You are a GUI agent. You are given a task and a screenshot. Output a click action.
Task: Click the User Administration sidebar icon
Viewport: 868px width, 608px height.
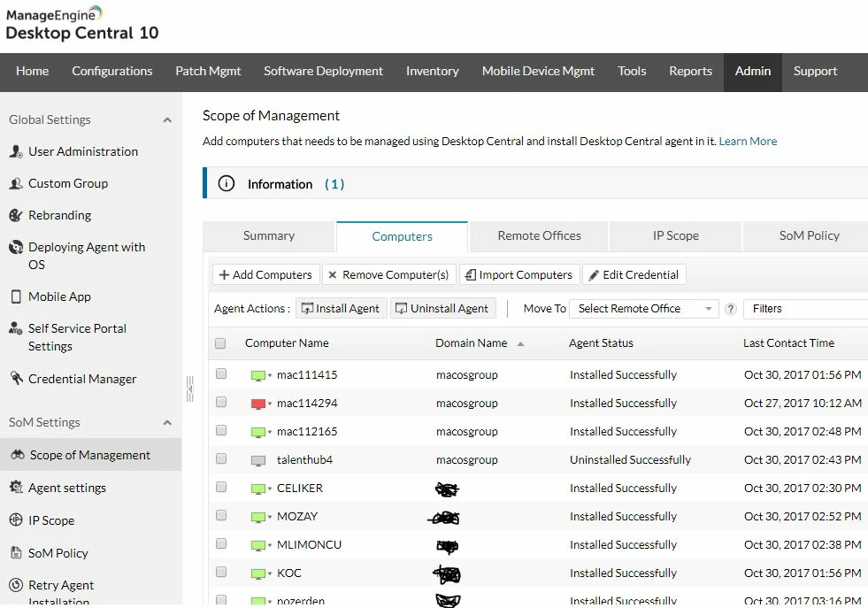tap(16, 151)
